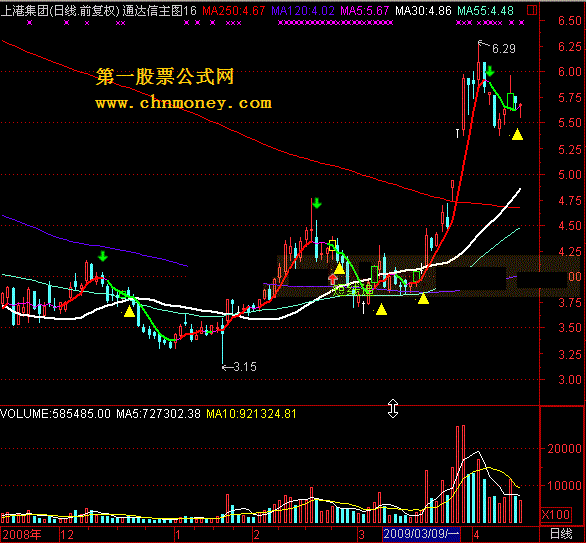The image size is (586, 543).
Task: Click the yellow buy triangle below the April candles
Action: (x=517, y=134)
